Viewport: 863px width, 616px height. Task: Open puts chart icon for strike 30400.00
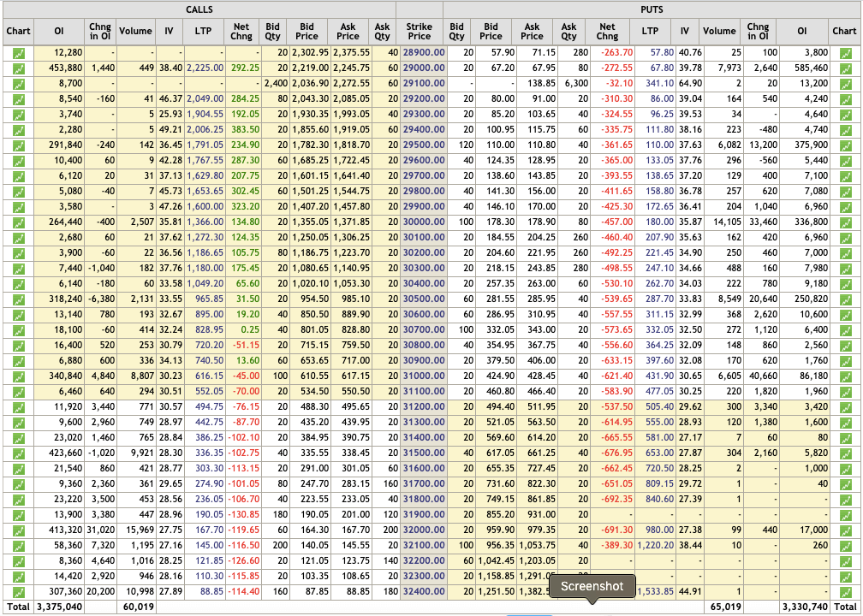click(845, 284)
